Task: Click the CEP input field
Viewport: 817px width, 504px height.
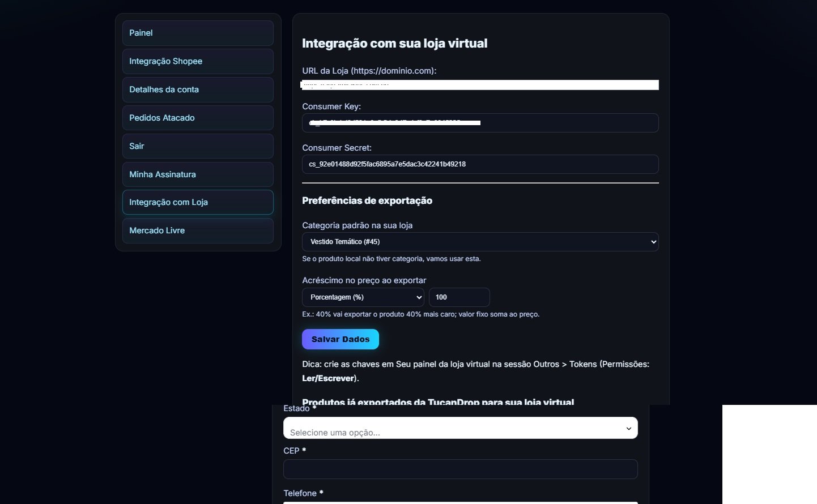Action: click(459, 469)
